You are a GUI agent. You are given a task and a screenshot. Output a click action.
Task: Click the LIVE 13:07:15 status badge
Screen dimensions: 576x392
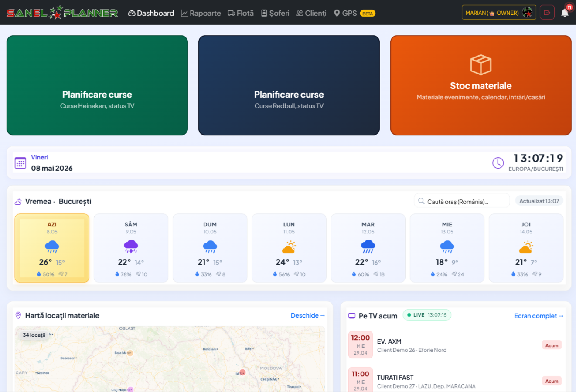(427, 315)
